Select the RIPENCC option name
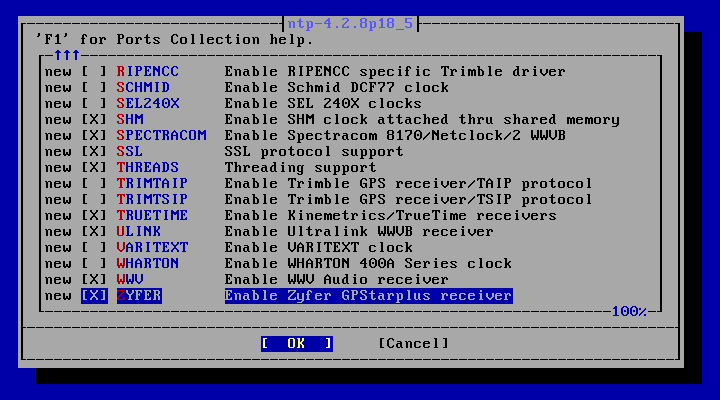This screenshot has width=720, height=400. pos(148,72)
